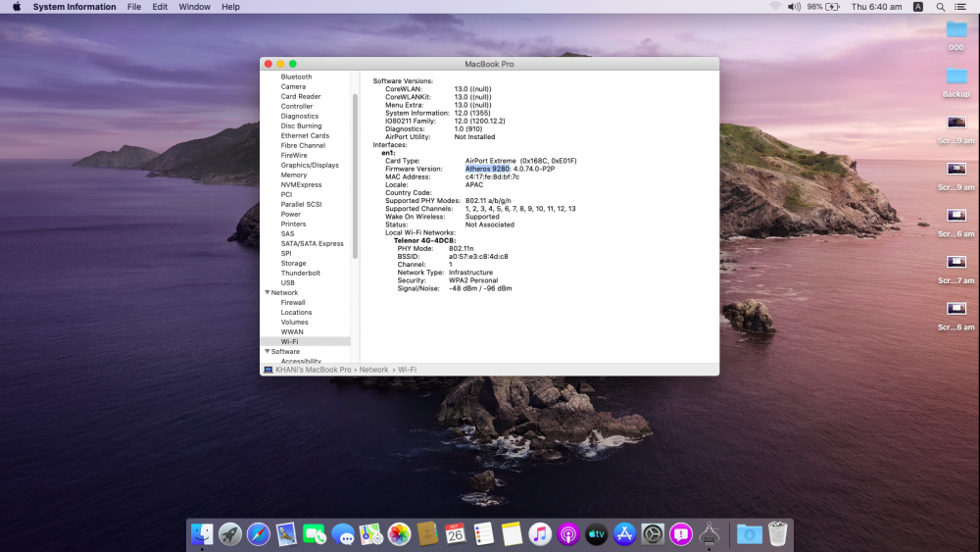Viewport: 980px width, 552px height.
Task: Open Photos app in dock
Action: 399,534
